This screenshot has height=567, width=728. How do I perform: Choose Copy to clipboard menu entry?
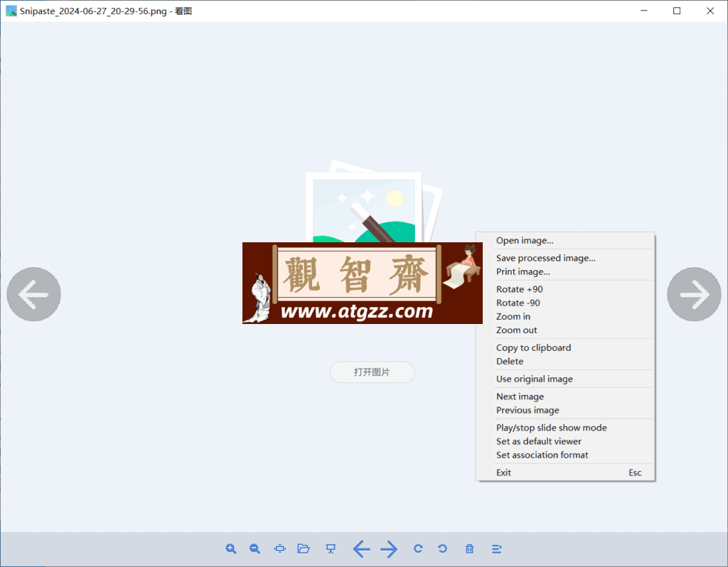coord(565,347)
